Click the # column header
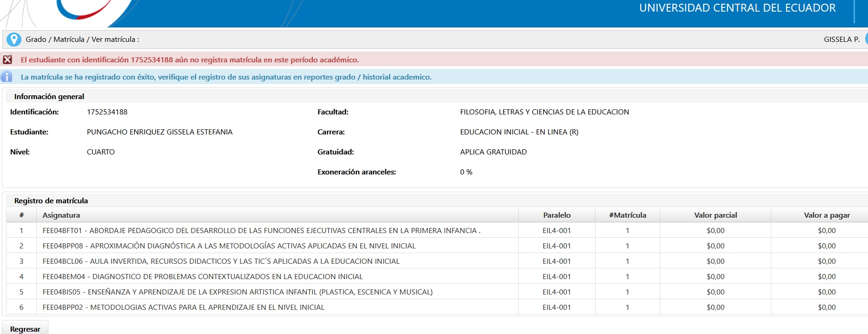 pos(21,215)
